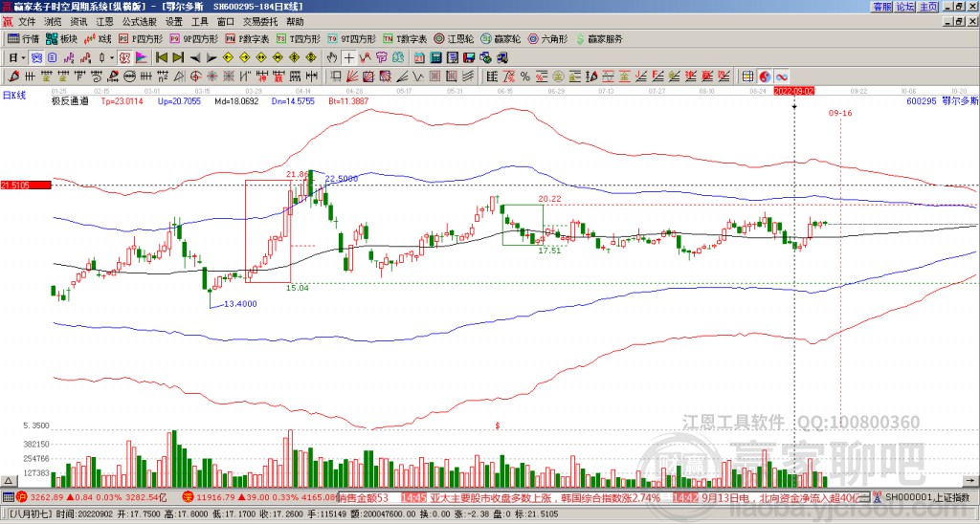
Task: Open the P四方形 tool
Action: (141, 38)
